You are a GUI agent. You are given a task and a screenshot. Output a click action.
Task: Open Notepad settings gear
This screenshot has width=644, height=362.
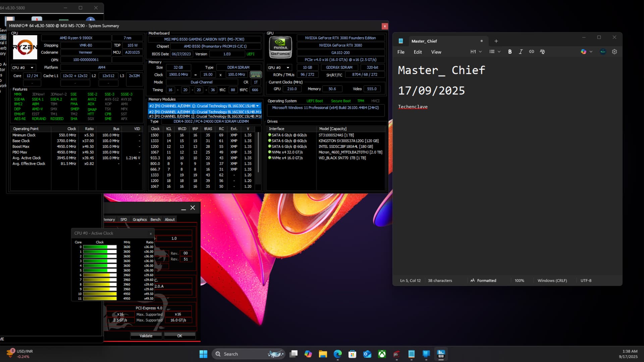[614, 52]
